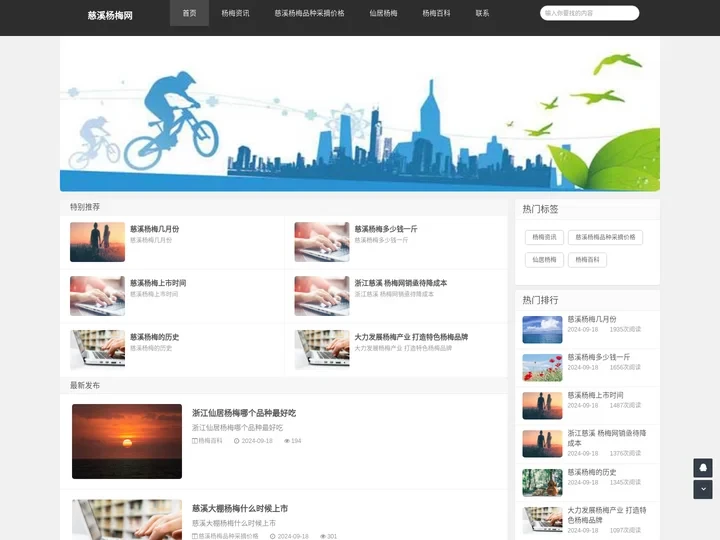Click the couple sunset thumbnail for 慈溪杨梅几月份
This screenshot has width=720, height=540.
pyautogui.click(x=97, y=242)
